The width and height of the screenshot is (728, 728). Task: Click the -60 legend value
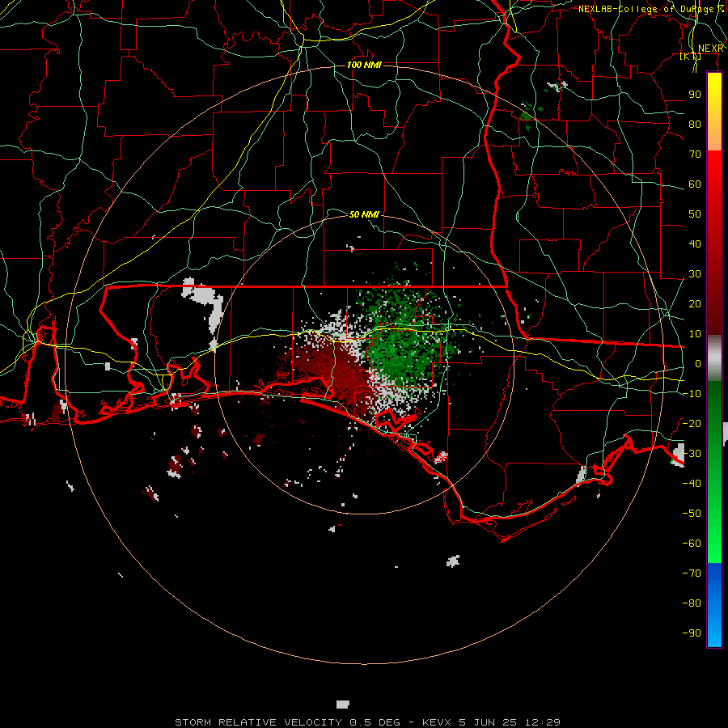tap(692, 544)
